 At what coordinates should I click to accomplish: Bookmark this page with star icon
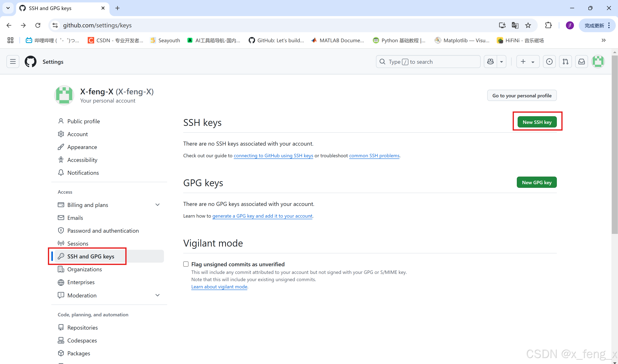click(528, 25)
